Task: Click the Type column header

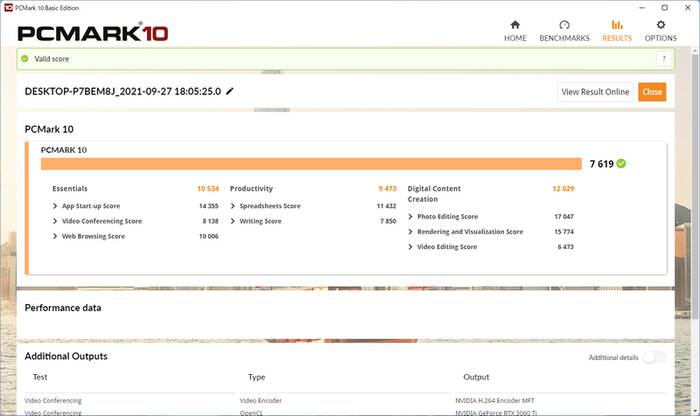Action: tap(257, 377)
